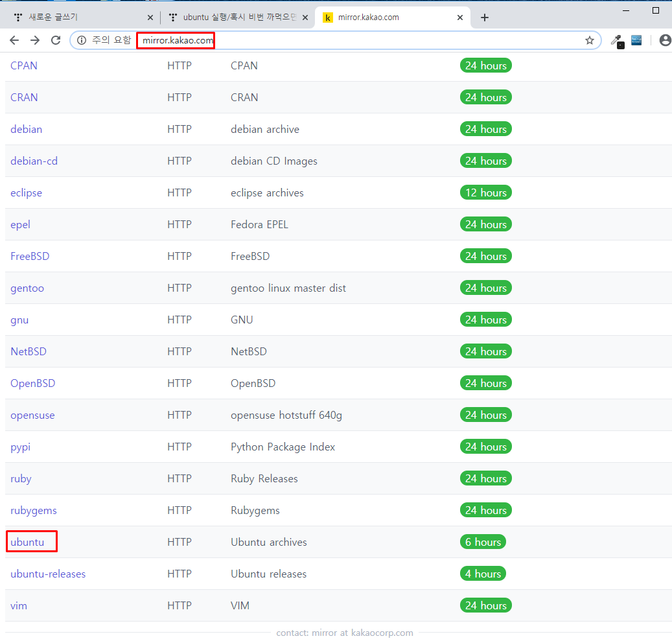Viewport: 672px width, 643px height.
Task: Click the 4 hours badge for ubuntu-releases
Action: 483,574
